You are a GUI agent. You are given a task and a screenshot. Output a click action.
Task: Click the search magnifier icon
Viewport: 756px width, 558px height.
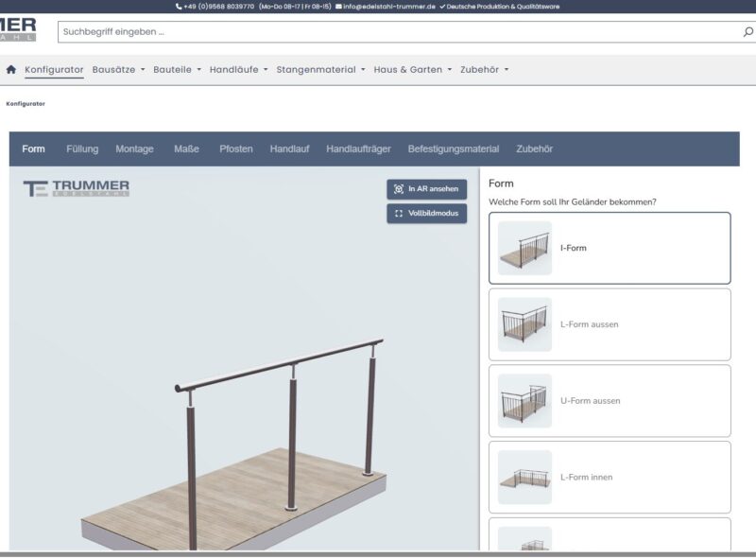[746, 31]
